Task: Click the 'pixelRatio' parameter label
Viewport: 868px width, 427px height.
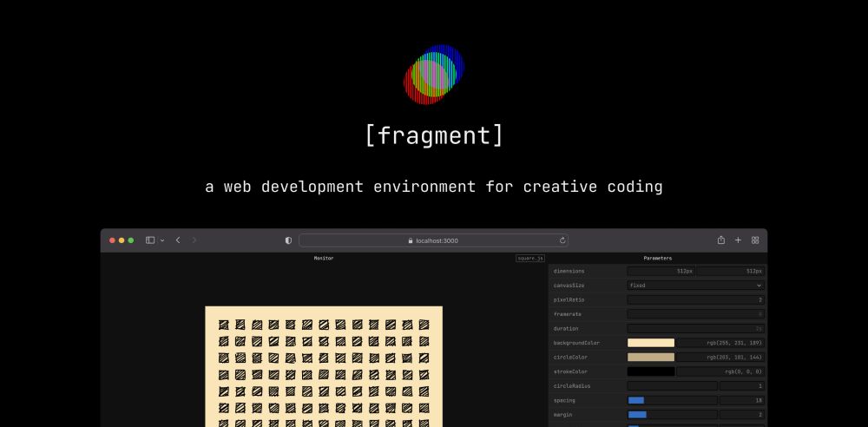Action: 569,300
